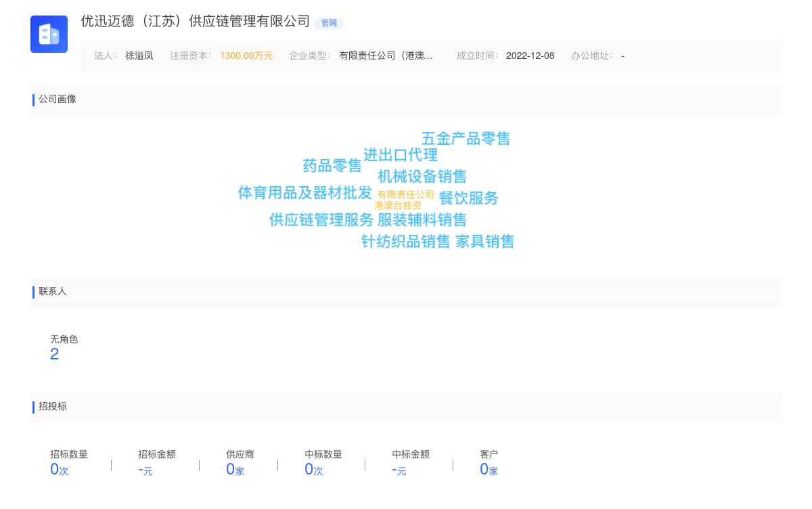812x509 pixels.
Task: Click word cloud tag 机械设备销售
Action: [x=422, y=177]
